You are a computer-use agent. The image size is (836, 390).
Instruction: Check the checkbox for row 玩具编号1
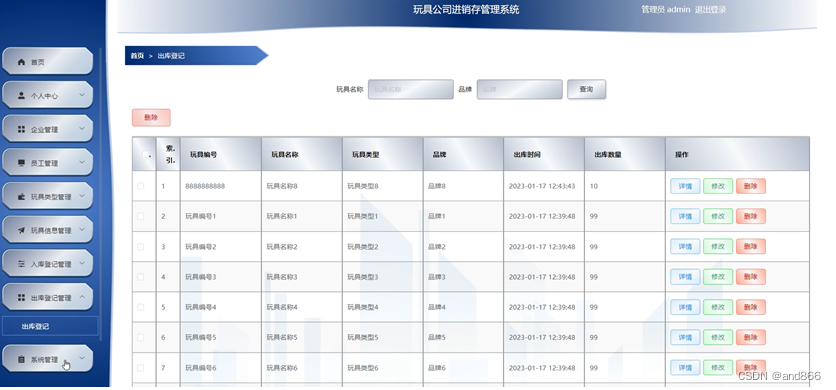(141, 216)
